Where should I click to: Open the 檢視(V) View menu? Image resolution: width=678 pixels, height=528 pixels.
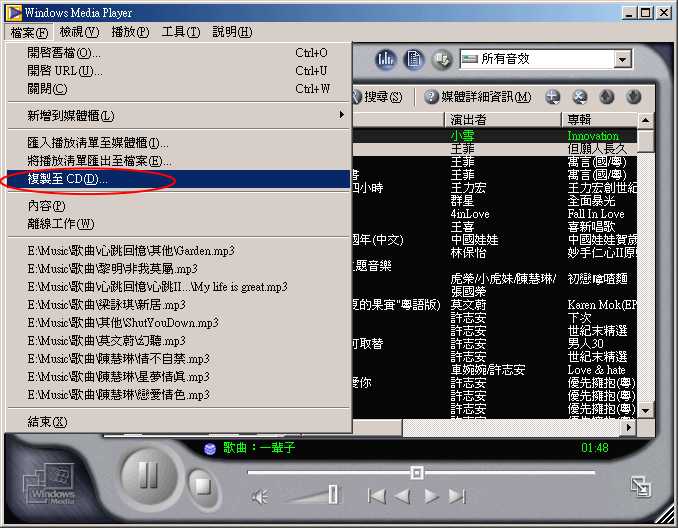(x=79, y=32)
